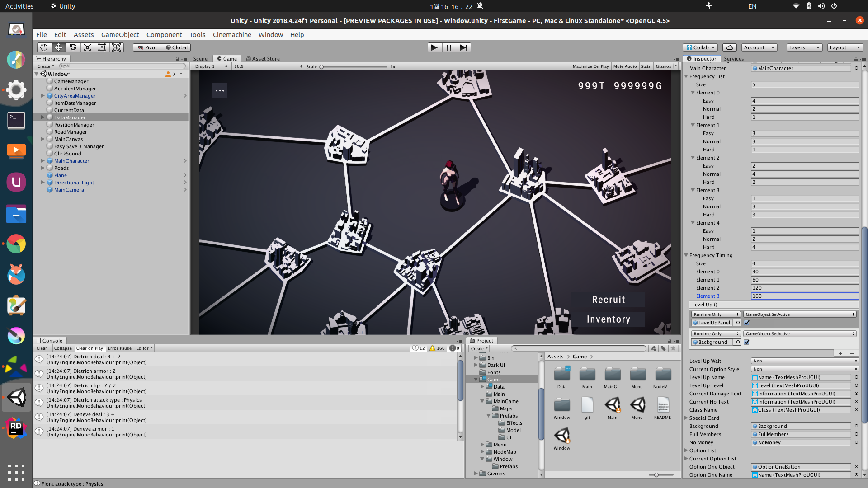The image size is (868, 488).
Task: Open the Component menu
Action: pos(164,34)
